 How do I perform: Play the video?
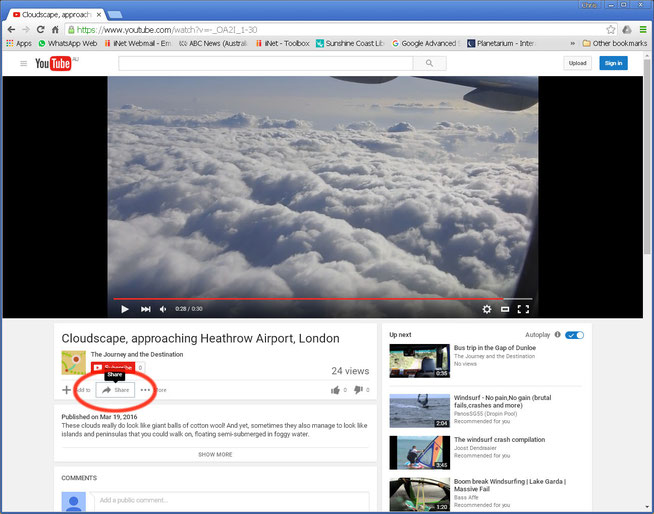(x=124, y=309)
